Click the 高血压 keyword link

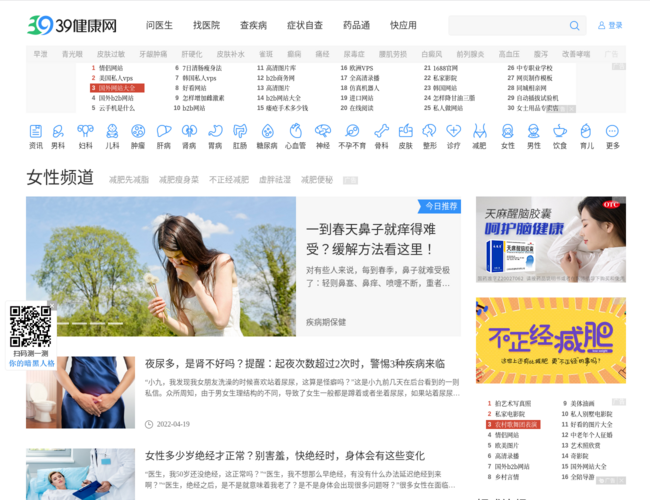pos(509,54)
